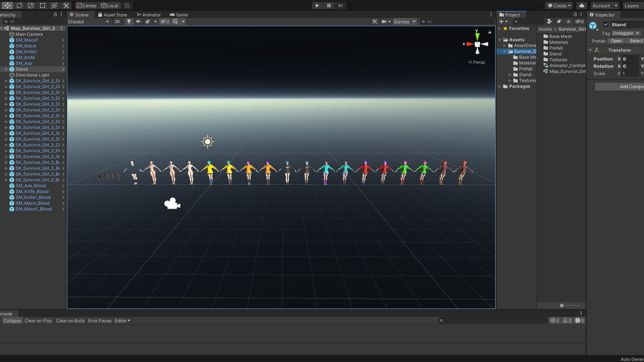The height and width of the screenshot is (362, 644).
Task: Toggle scene lighting bulb icon
Action: (129, 21)
